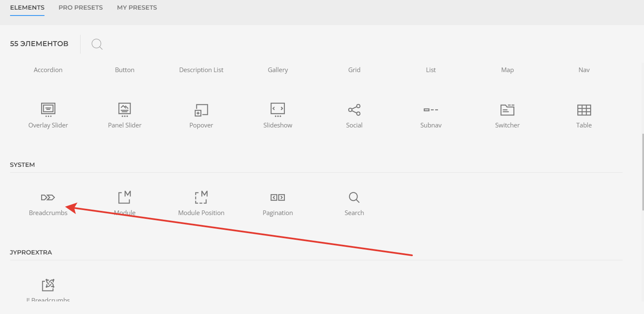Switch to the Elements tab
The image size is (644, 314).
(27, 8)
